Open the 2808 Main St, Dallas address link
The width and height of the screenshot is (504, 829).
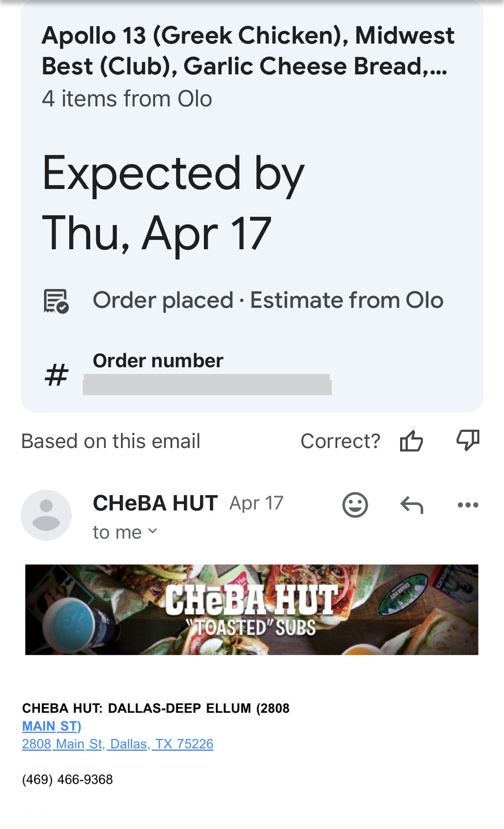pos(118,744)
